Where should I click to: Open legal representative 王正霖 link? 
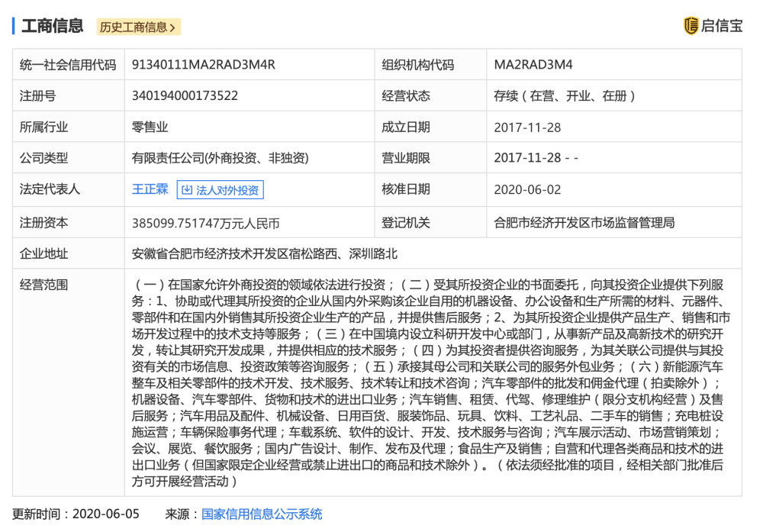click(x=150, y=189)
